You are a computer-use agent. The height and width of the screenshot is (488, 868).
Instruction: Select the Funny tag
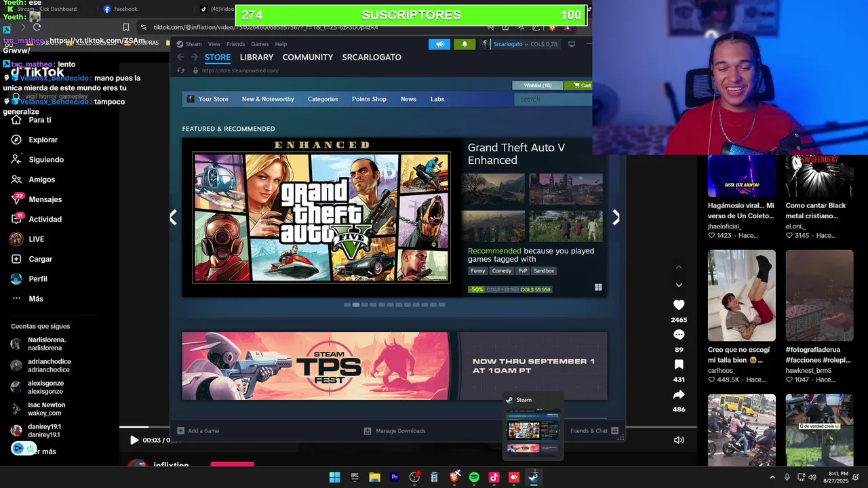point(478,271)
